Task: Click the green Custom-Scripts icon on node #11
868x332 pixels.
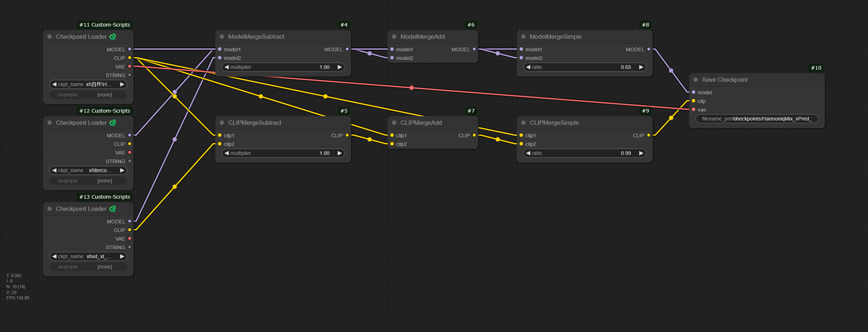Action: point(113,37)
